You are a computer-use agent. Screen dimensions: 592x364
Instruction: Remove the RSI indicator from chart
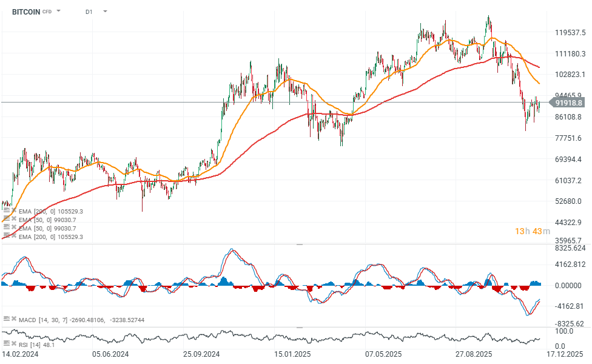click(x=13, y=345)
